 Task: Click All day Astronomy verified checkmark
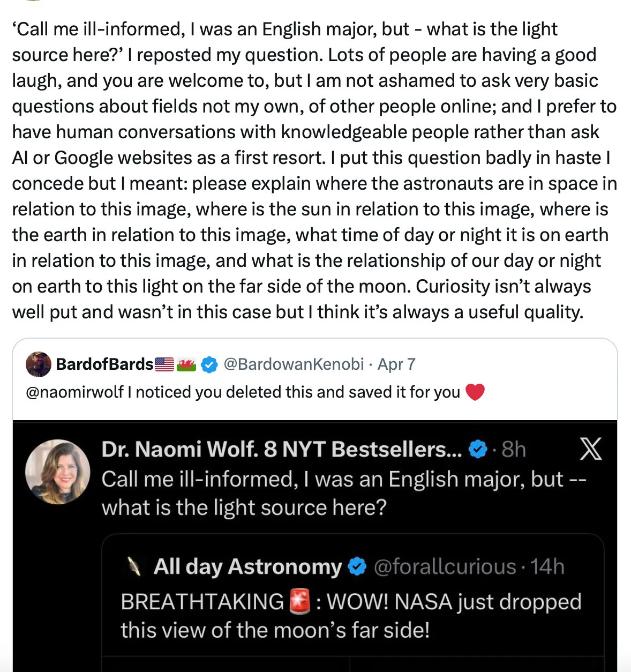coord(357,566)
